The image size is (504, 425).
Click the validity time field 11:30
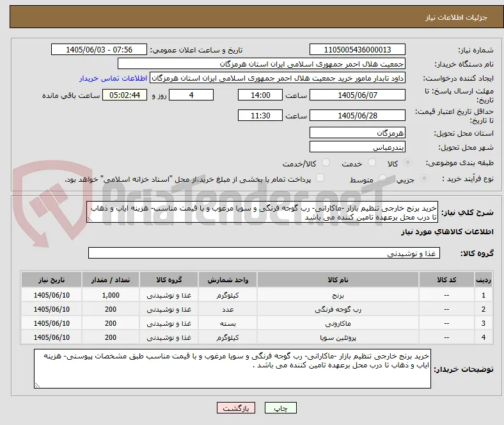260,115
